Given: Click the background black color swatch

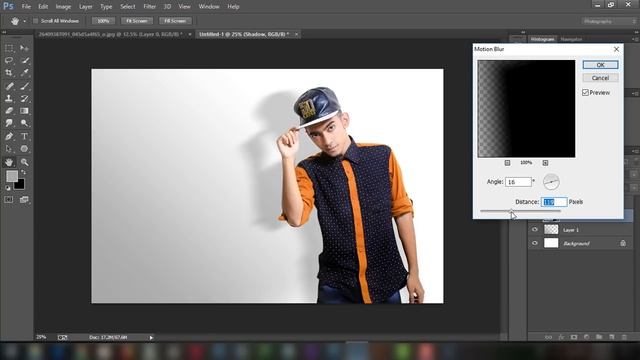Looking at the screenshot, I should (20, 186).
